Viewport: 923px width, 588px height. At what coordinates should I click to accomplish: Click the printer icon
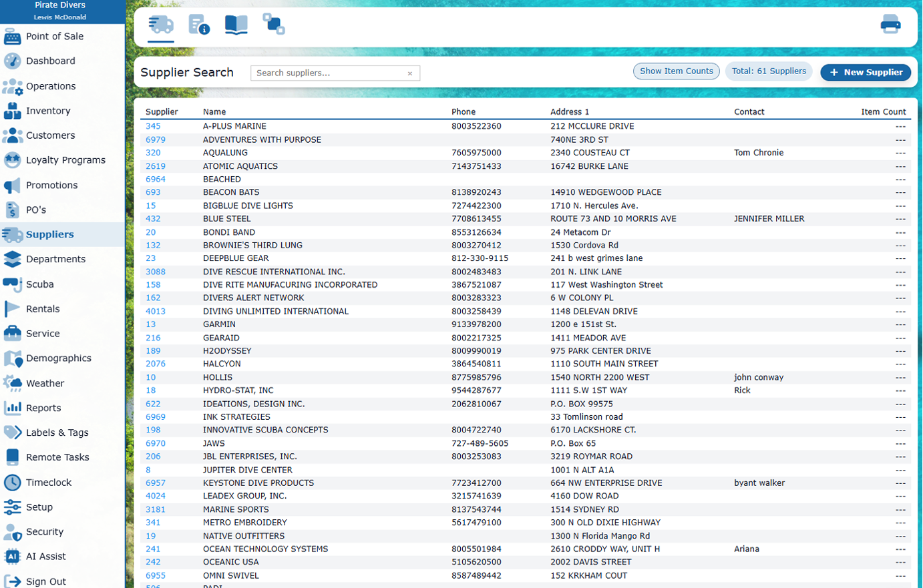(890, 25)
